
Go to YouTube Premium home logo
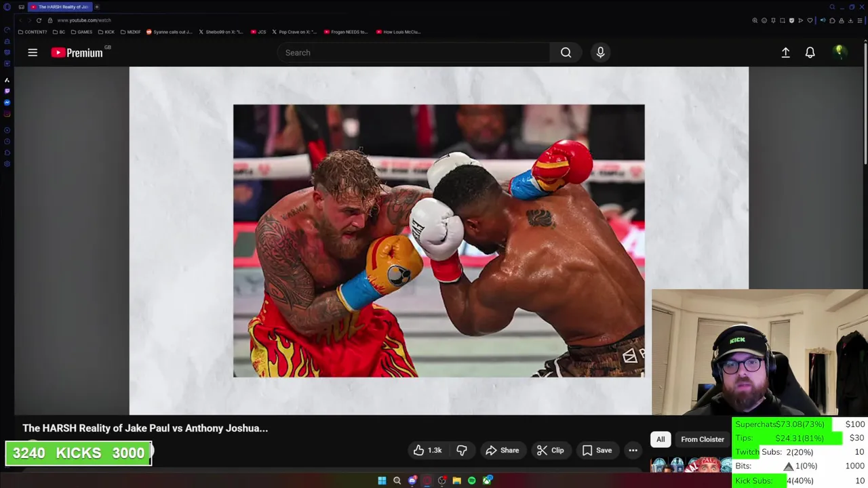point(77,53)
